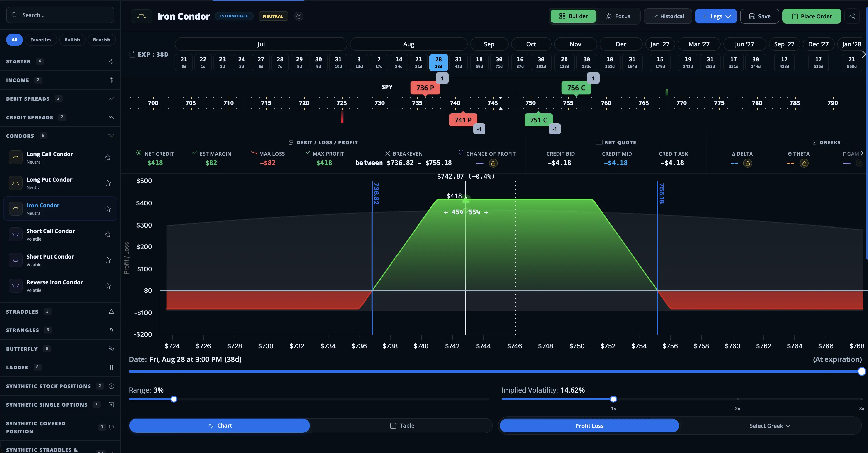Select the Profit Loss display
The height and width of the screenshot is (453, 868).
[x=589, y=426]
